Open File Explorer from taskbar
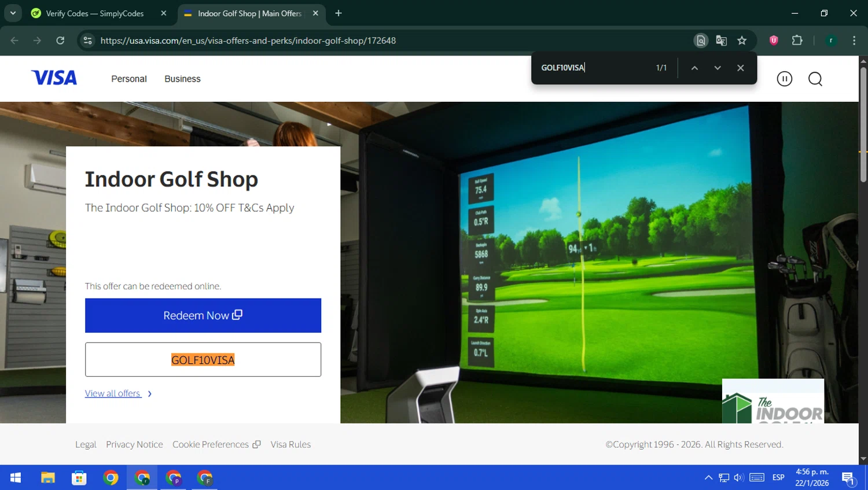868x490 pixels. coord(48,477)
